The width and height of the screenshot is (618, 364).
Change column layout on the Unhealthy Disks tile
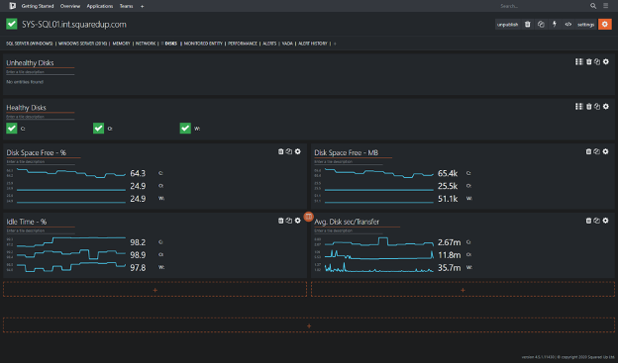tap(578, 61)
